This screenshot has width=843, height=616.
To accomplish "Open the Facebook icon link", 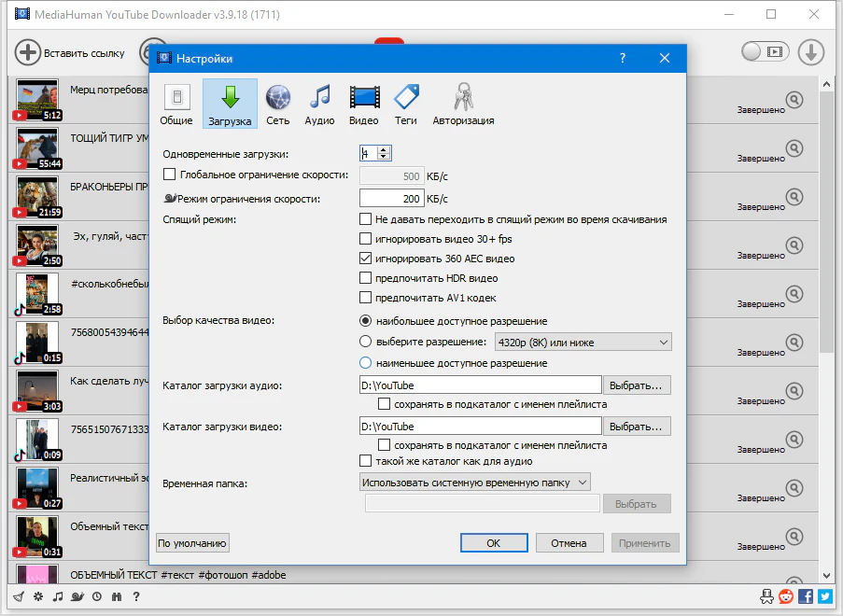I will click(x=806, y=596).
